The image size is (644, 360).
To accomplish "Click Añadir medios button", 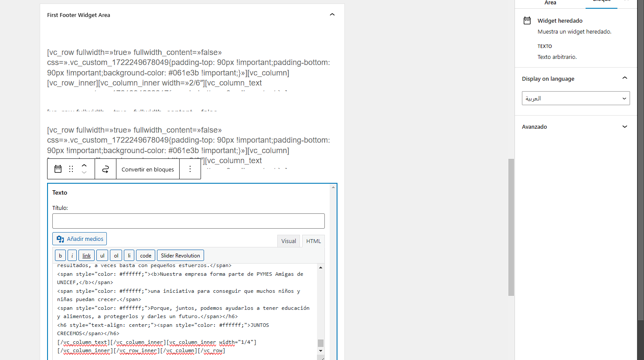I will pos(79,239).
